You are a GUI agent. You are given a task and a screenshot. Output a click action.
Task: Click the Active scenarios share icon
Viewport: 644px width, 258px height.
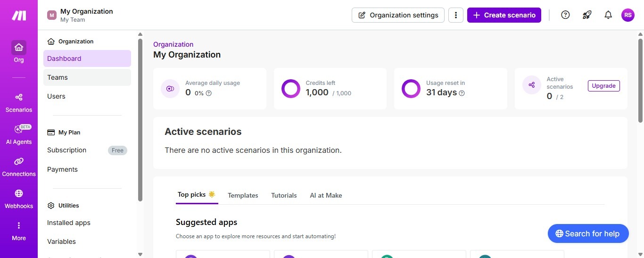[532, 85]
